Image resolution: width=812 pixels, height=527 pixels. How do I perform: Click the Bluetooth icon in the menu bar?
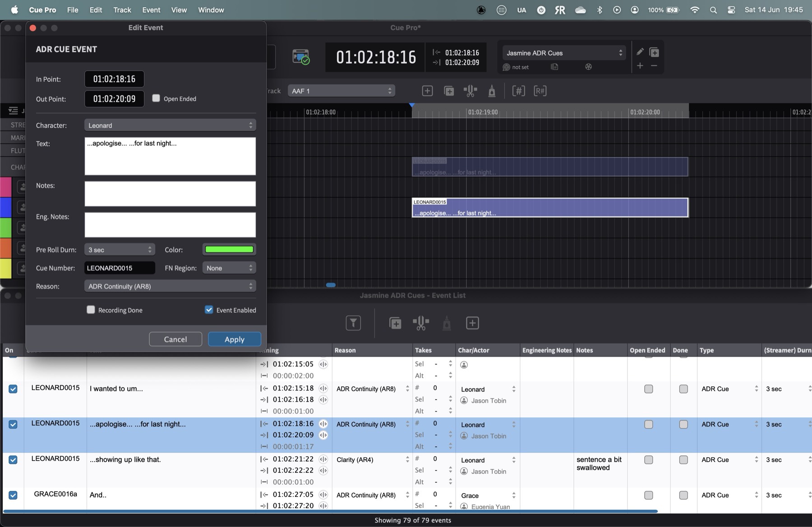click(x=600, y=10)
